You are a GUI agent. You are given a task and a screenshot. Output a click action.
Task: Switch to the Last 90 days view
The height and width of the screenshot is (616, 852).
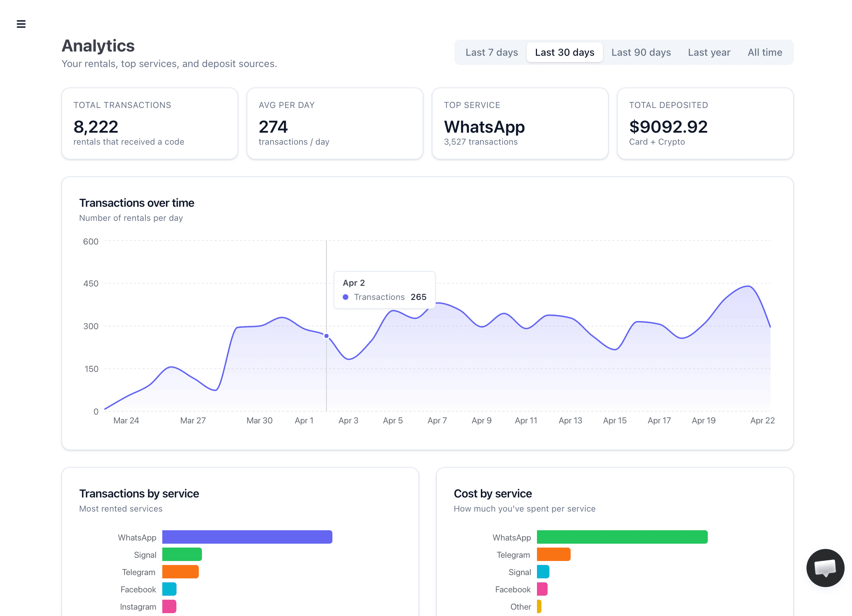tap(641, 52)
